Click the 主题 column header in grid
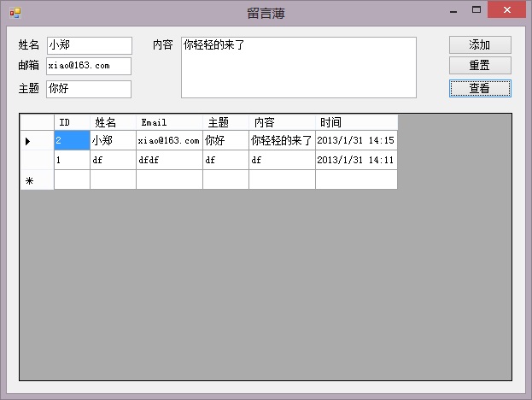532x400 pixels. pos(225,122)
